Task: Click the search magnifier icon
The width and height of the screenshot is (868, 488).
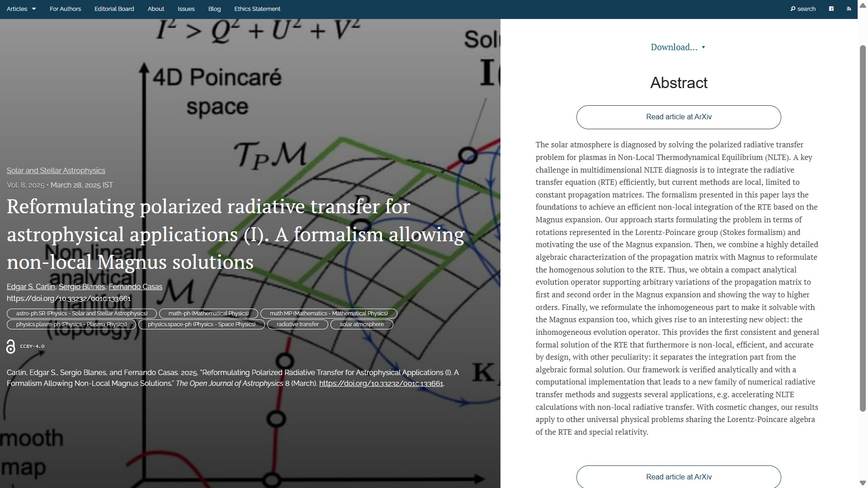Action: coord(793,9)
